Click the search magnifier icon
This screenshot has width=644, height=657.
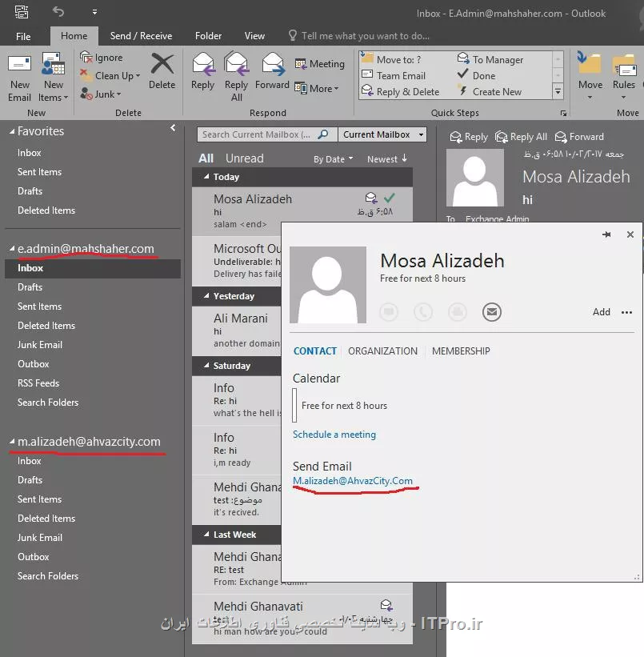pos(323,134)
